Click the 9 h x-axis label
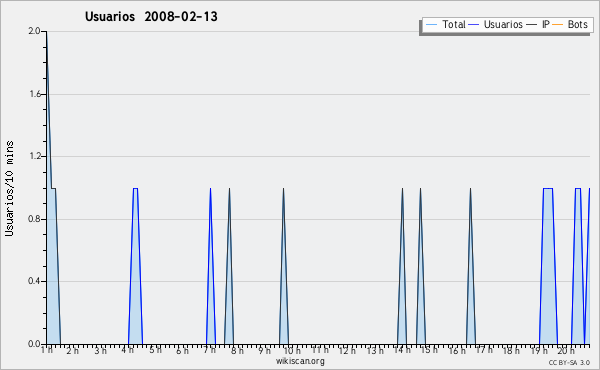The width and height of the screenshot is (600, 370). pyautogui.click(x=264, y=350)
